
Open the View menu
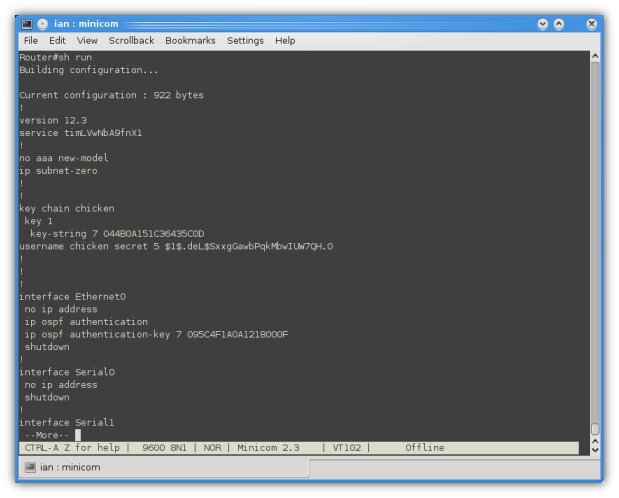[87, 41]
